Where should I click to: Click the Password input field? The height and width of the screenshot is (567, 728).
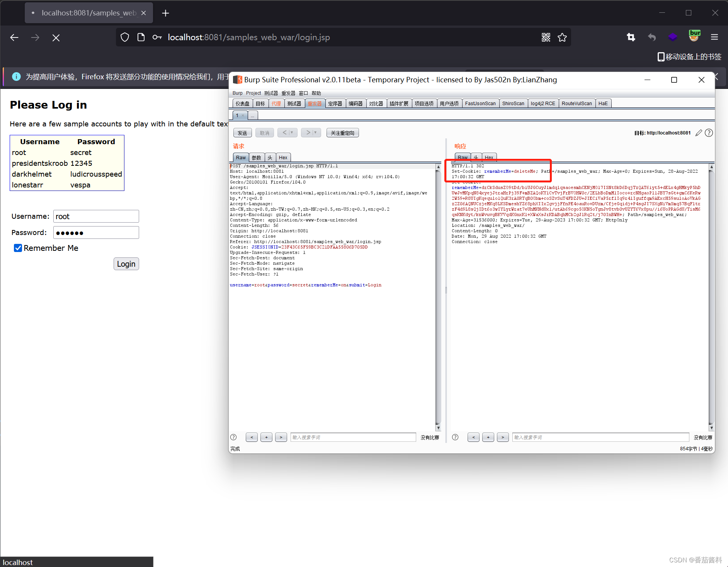[x=96, y=233]
